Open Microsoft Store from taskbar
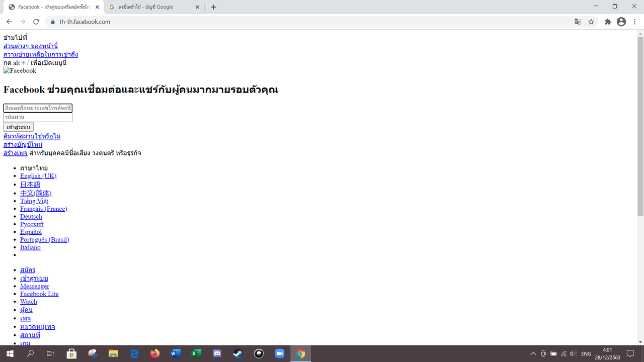The image size is (644, 362). (x=71, y=353)
